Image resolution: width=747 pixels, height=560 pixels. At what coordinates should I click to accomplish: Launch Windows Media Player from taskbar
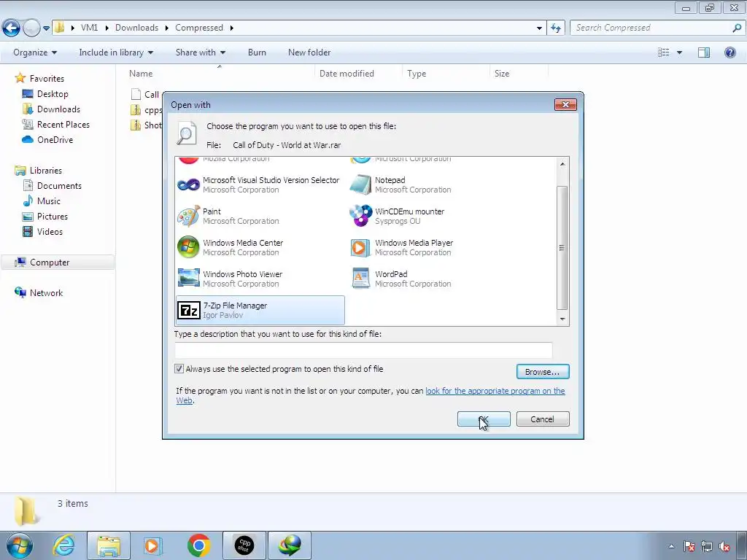click(153, 545)
